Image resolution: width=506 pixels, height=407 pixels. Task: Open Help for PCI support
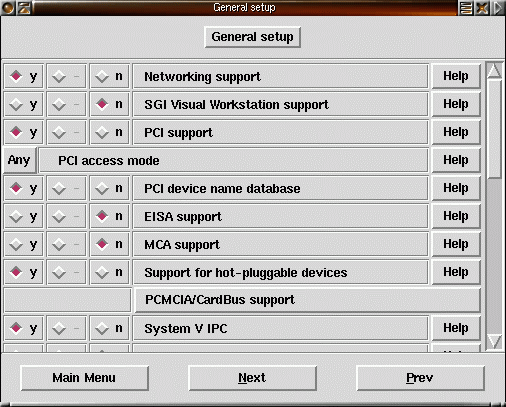point(456,132)
